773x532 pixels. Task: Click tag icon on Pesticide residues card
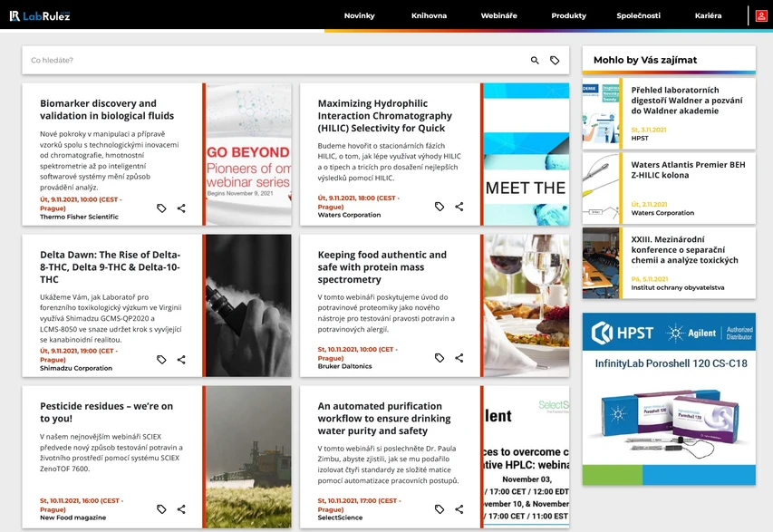click(161, 508)
